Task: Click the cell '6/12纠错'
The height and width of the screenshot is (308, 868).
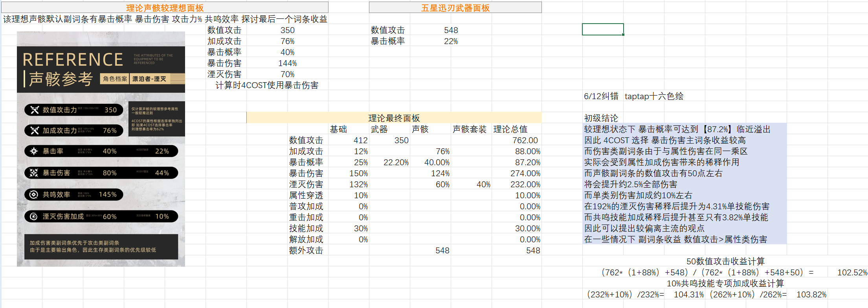Action: coord(601,96)
